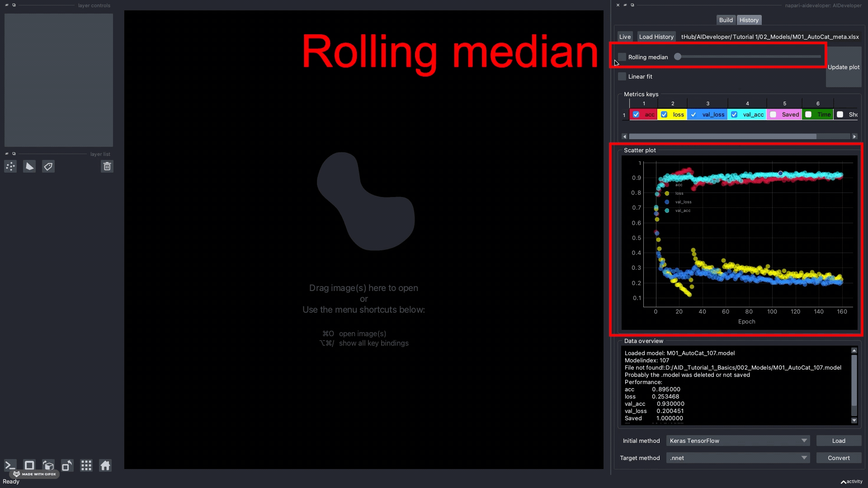This screenshot has height=488, width=868.
Task: Click the Load button for model
Action: (x=839, y=441)
